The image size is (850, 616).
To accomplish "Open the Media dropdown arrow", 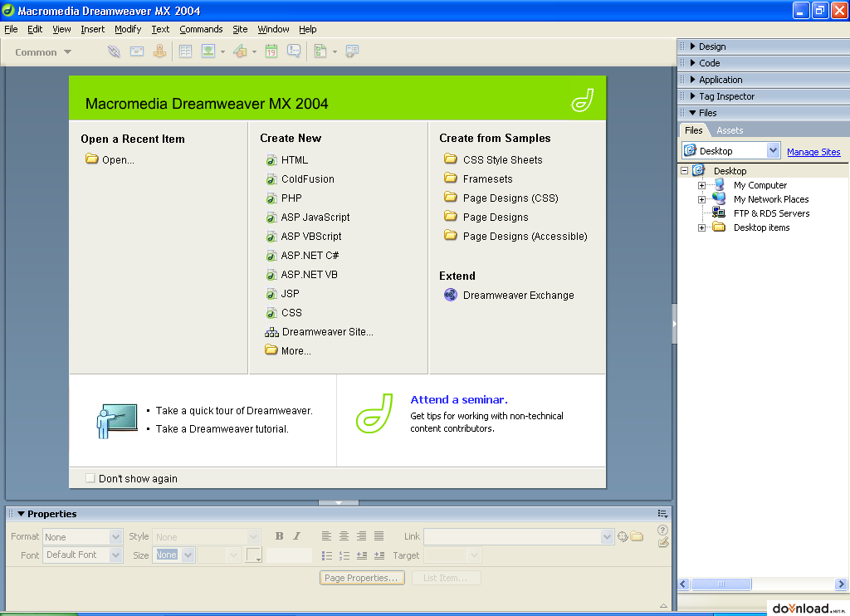I will point(254,52).
